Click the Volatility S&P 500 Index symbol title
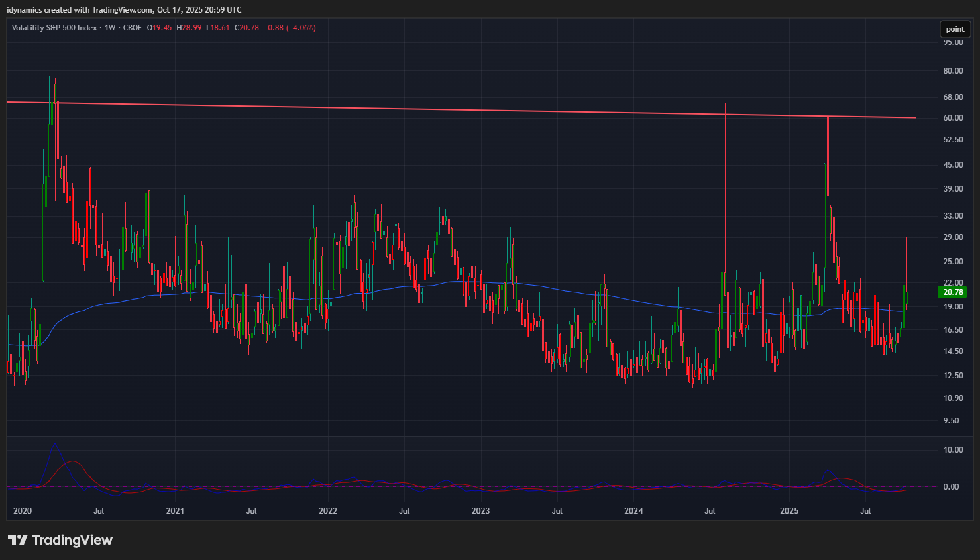Image resolution: width=980 pixels, height=560 pixels. pos(54,28)
